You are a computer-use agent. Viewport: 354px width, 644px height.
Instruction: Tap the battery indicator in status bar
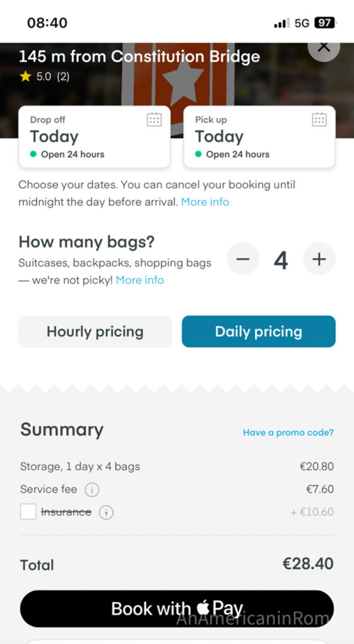(x=325, y=23)
